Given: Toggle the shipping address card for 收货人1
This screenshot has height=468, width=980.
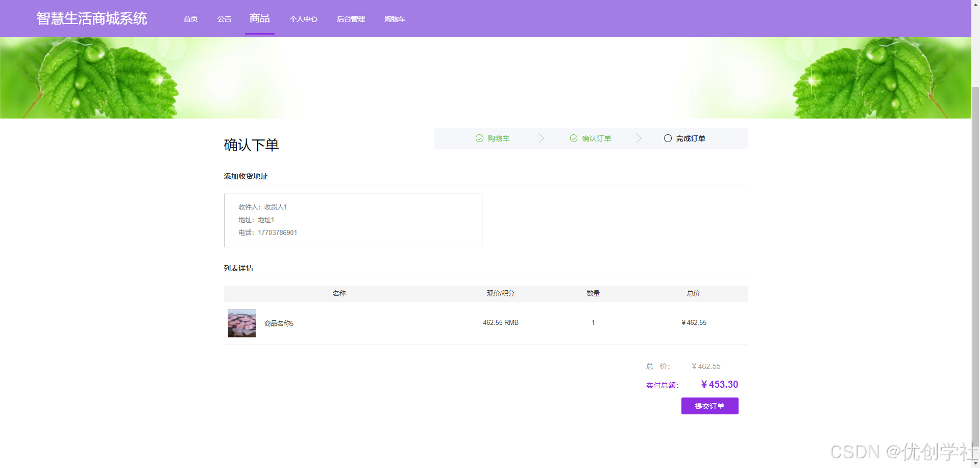Looking at the screenshot, I should (353, 220).
